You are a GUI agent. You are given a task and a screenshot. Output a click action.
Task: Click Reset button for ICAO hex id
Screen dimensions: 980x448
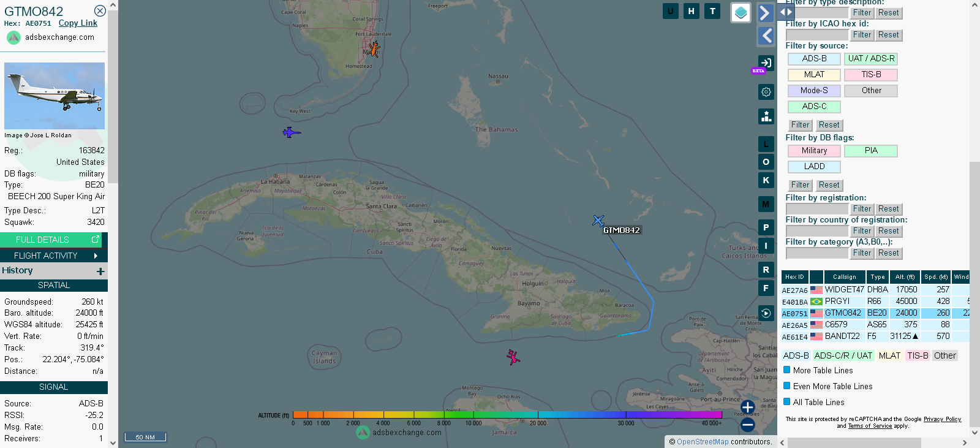click(888, 35)
